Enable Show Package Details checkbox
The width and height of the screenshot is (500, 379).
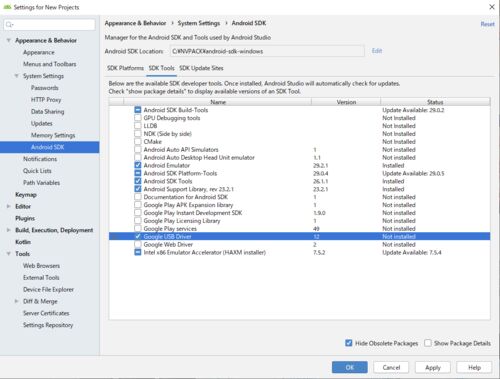pos(428,343)
